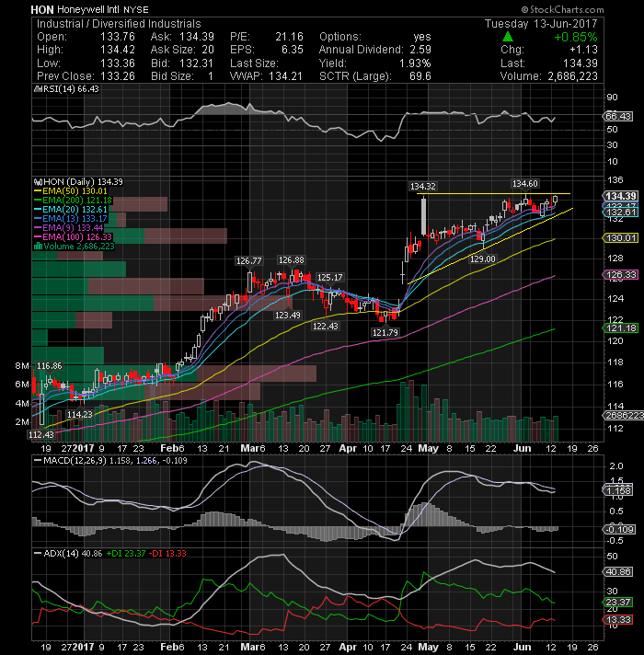Click the Jun label on price chart axis
The width and height of the screenshot is (644, 655).
point(522,448)
